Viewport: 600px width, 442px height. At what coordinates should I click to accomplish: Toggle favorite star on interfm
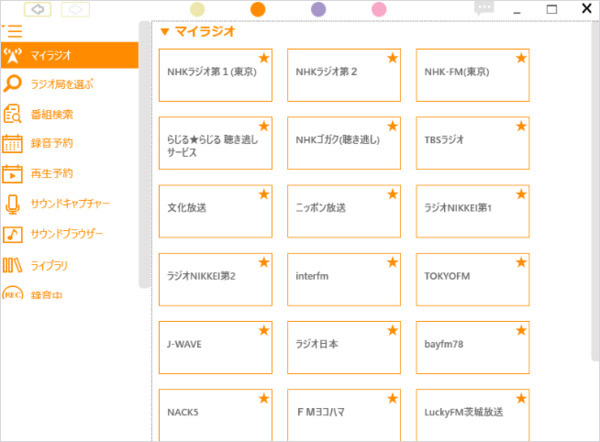[x=393, y=263]
